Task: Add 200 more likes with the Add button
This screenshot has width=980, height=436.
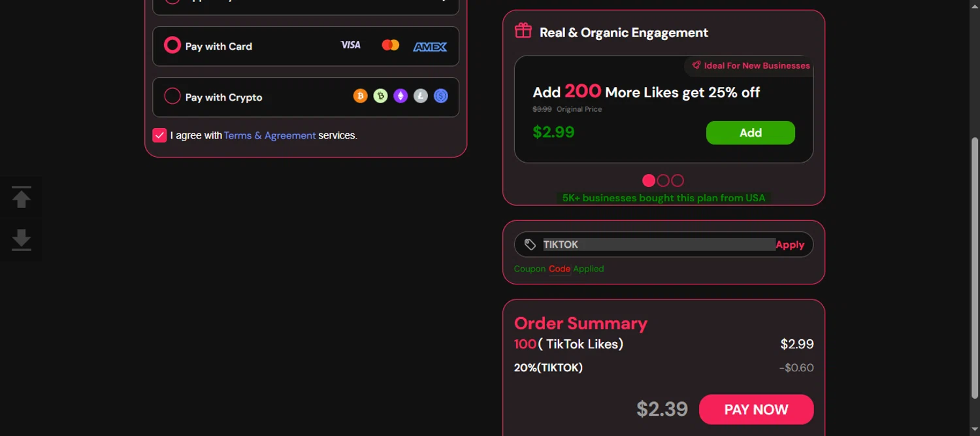Action: (751, 133)
